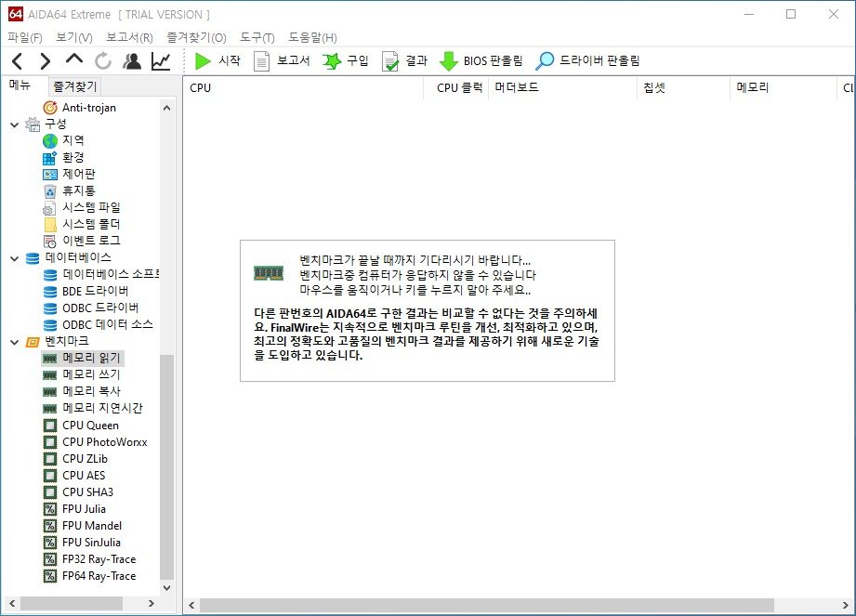Click the tree panel scroll-down arrow
This screenshot has height=616, width=856.
[167, 587]
